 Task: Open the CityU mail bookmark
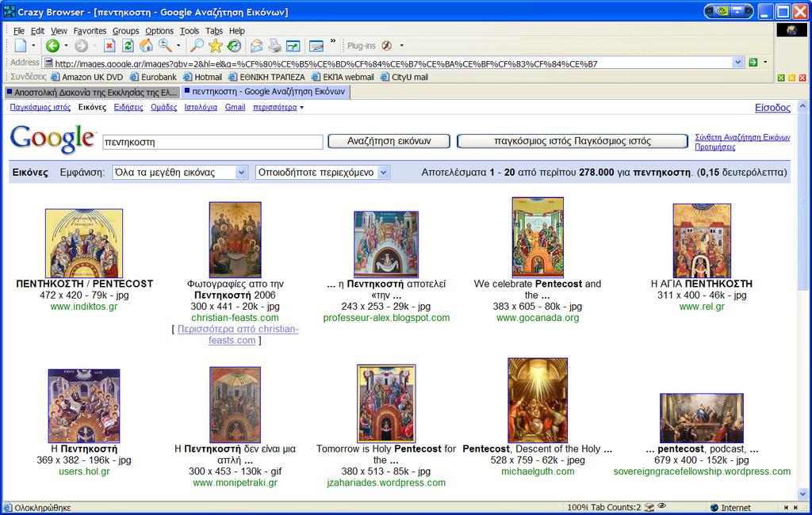point(404,77)
